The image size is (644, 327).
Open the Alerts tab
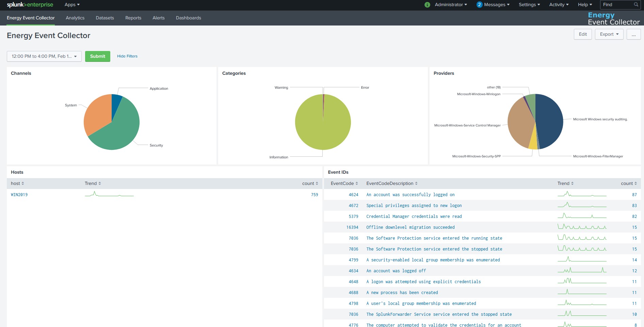tap(159, 18)
